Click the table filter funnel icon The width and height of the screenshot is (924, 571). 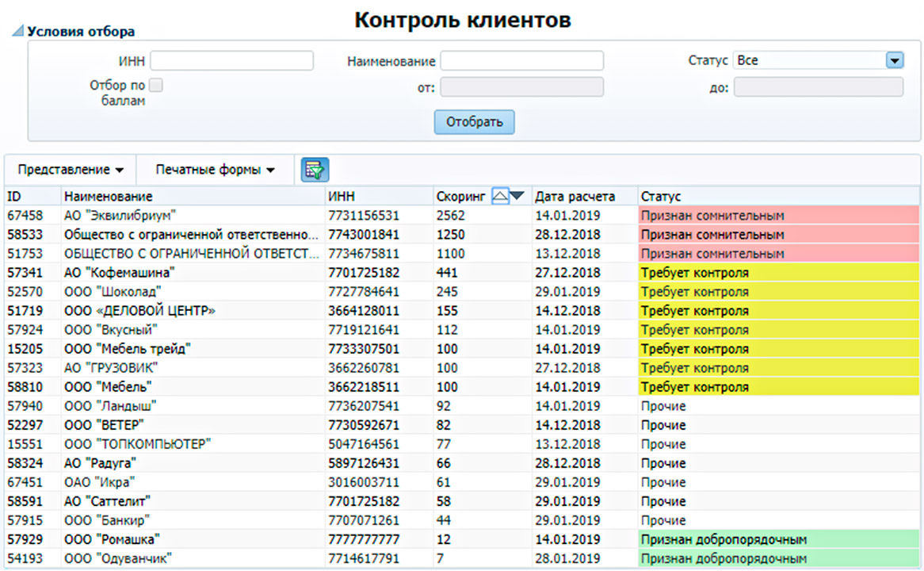tap(315, 170)
